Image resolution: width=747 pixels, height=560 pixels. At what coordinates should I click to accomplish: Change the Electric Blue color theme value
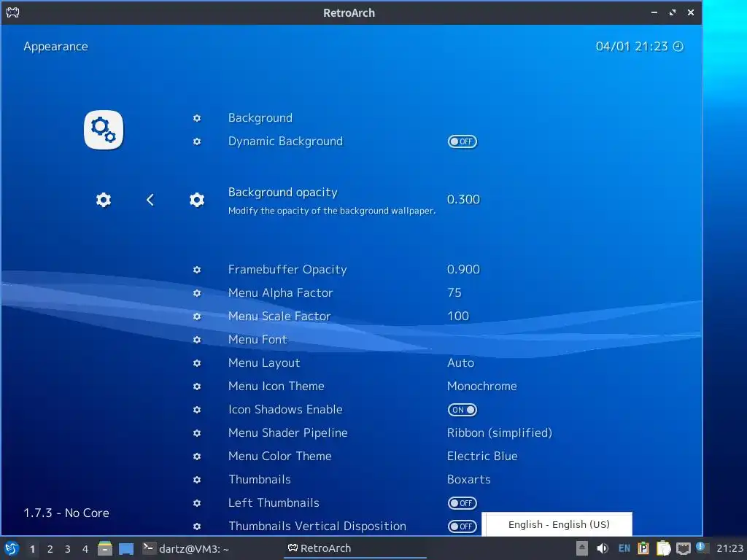coord(482,456)
